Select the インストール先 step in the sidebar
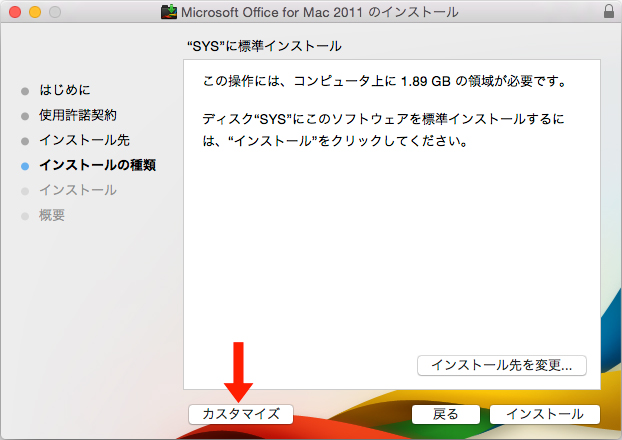The image size is (622, 440). click(84, 140)
